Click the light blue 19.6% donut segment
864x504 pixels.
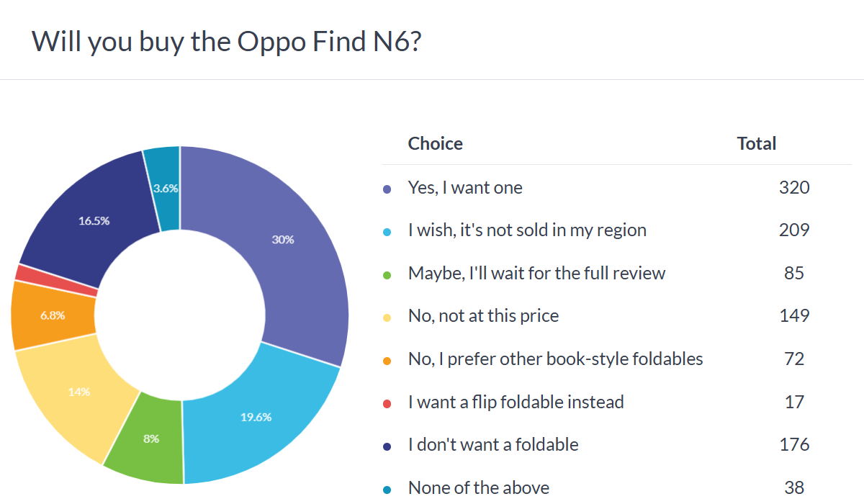point(256,418)
